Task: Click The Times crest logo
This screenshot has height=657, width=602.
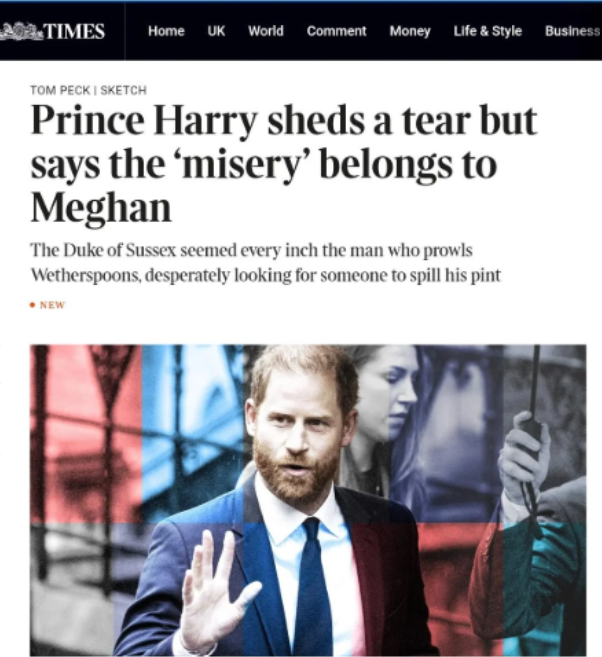Action: [x=21, y=31]
